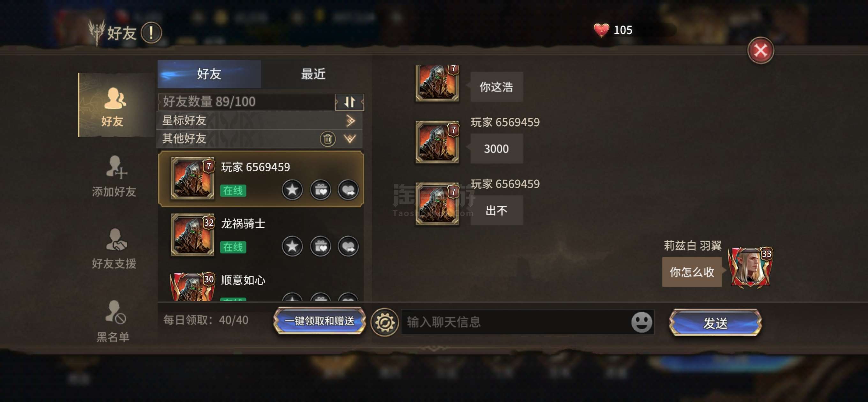Image resolution: width=868 pixels, height=402 pixels.
Task: Click trash icon in 其他好友 row
Action: (327, 138)
